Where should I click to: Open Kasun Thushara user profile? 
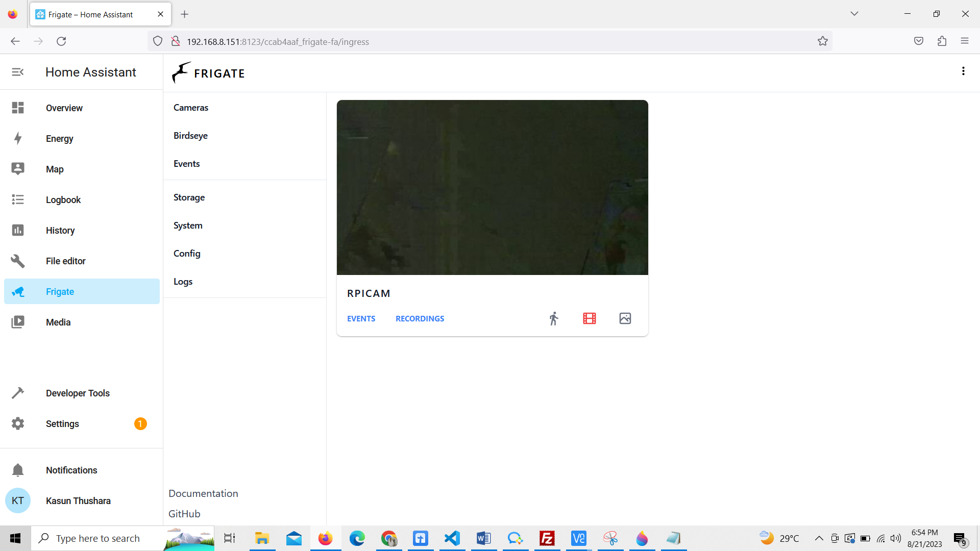click(x=82, y=500)
